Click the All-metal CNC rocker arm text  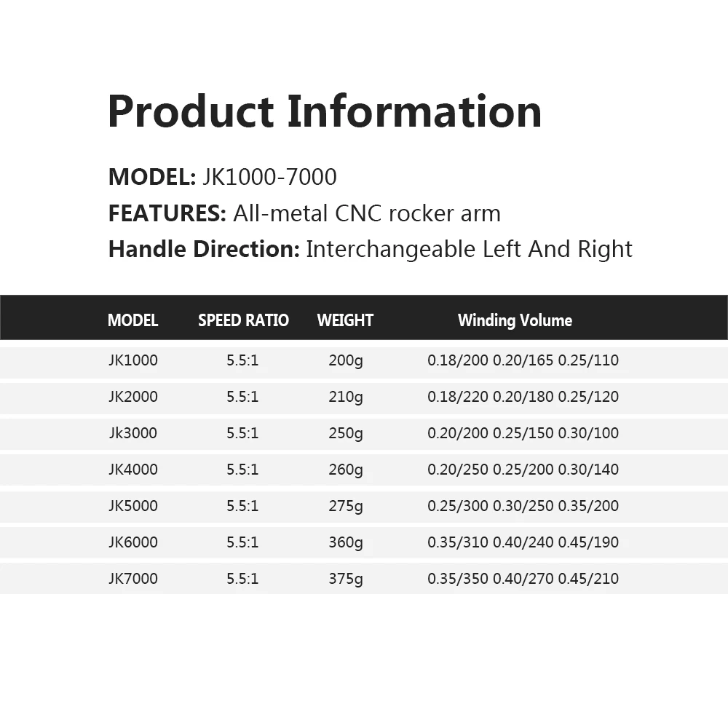coord(367,213)
